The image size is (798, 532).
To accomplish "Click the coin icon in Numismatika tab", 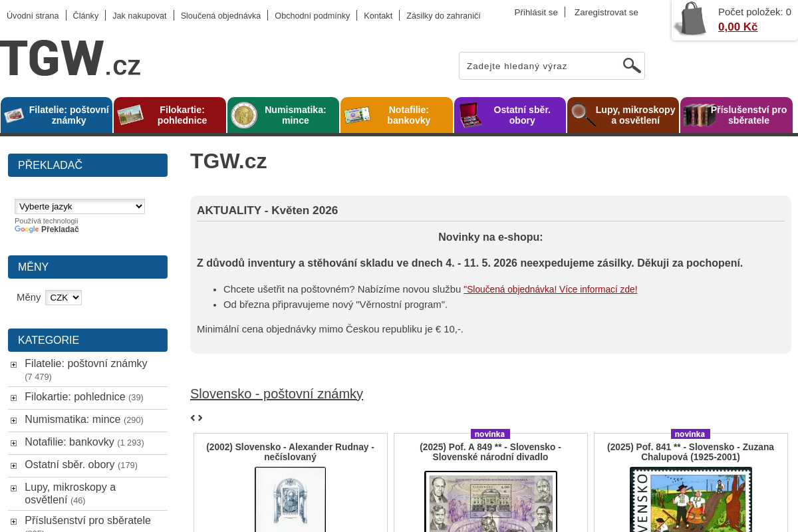I will (244, 115).
